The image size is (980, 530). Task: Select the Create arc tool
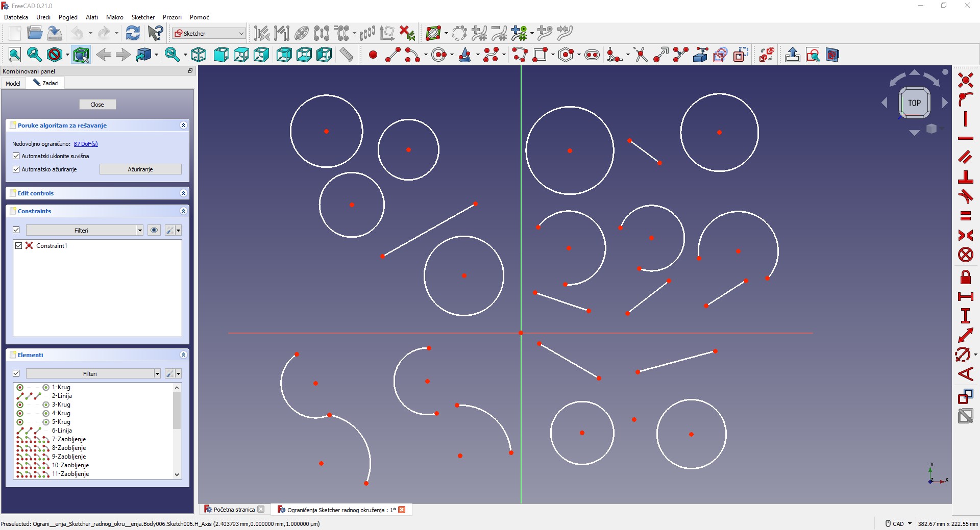(412, 55)
